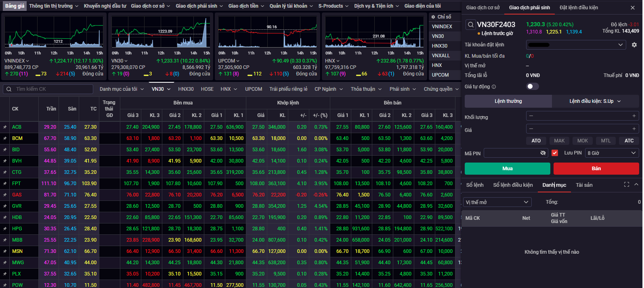
Task: Click the info icon next to Giá tự động
Action: pos(494,87)
